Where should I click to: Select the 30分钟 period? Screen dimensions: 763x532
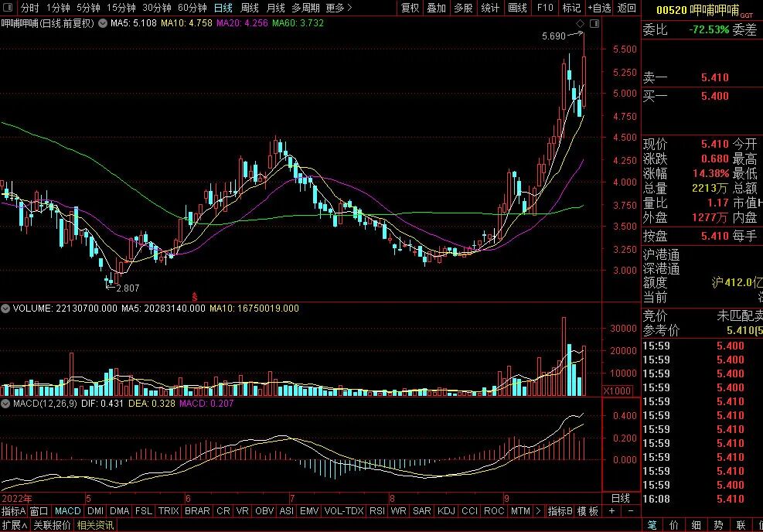point(157,8)
